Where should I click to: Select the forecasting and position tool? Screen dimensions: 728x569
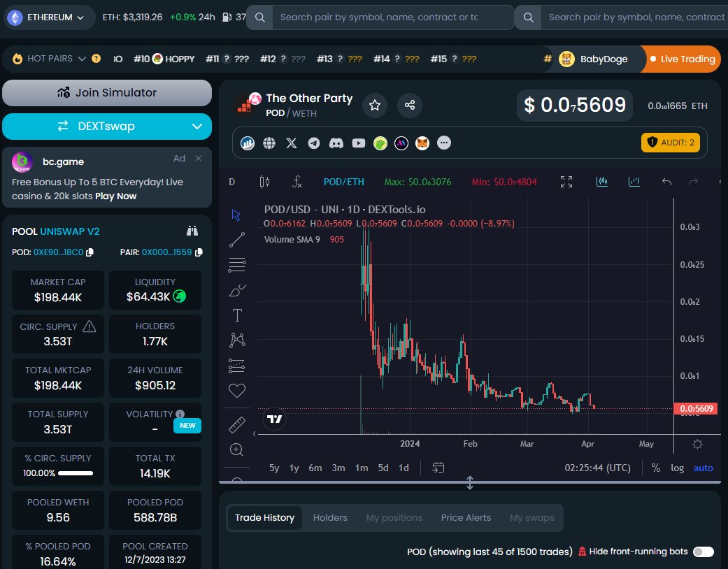(x=237, y=366)
